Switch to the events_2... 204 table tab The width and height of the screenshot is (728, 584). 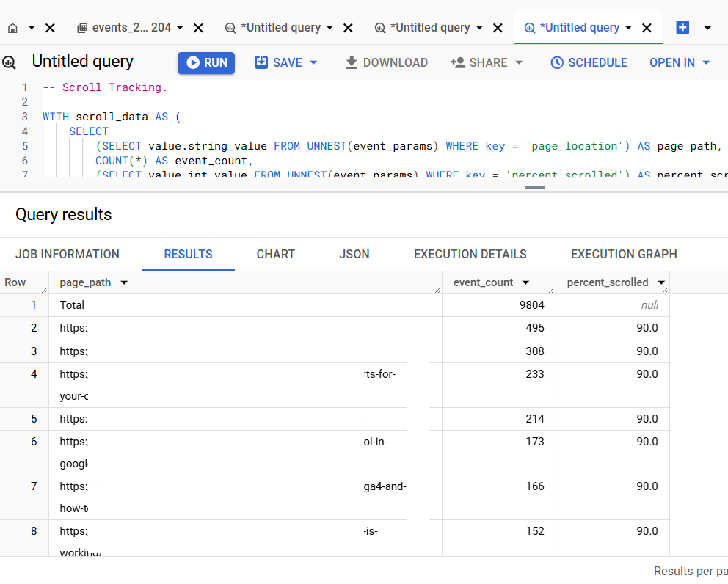(124, 28)
